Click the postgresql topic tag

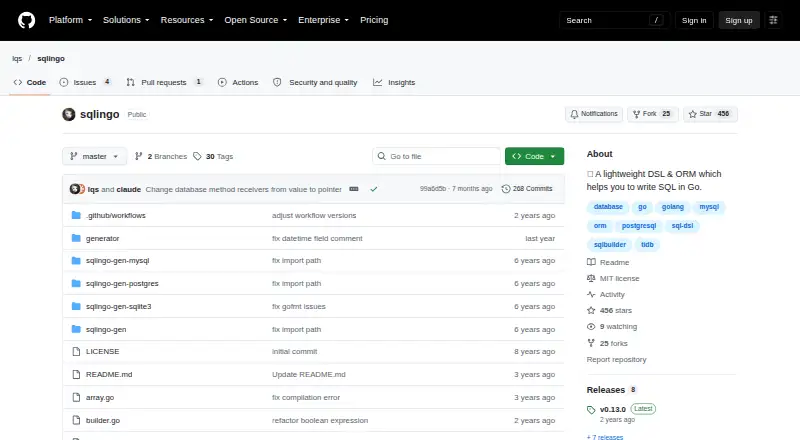(x=639, y=226)
